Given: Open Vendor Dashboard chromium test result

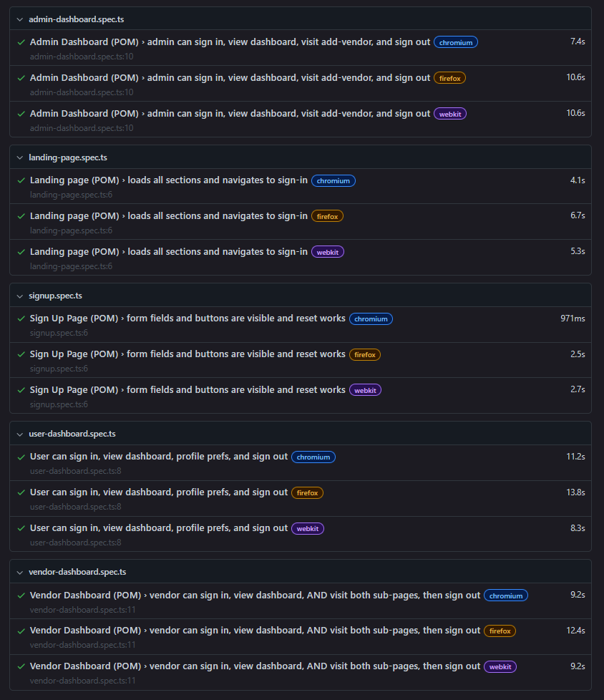Looking at the screenshot, I should [255, 596].
